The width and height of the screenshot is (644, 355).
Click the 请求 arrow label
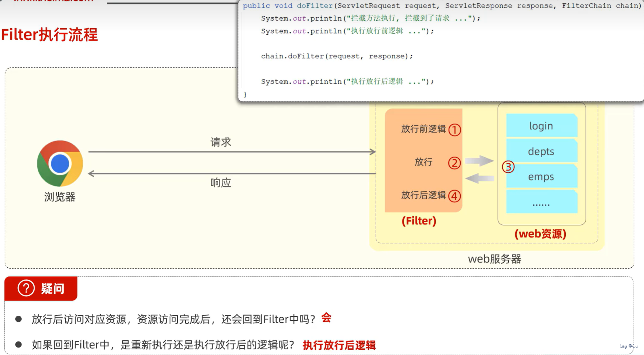coord(221,142)
